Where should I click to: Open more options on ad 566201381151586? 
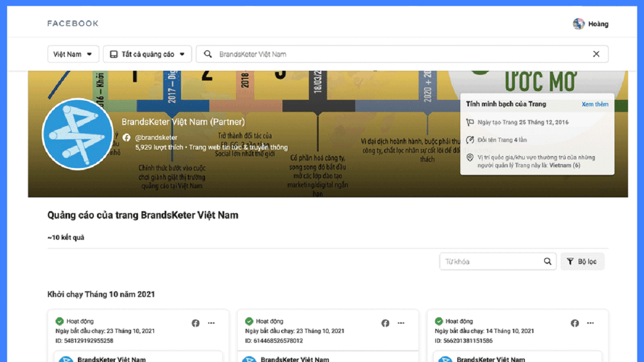[x=591, y=323]
